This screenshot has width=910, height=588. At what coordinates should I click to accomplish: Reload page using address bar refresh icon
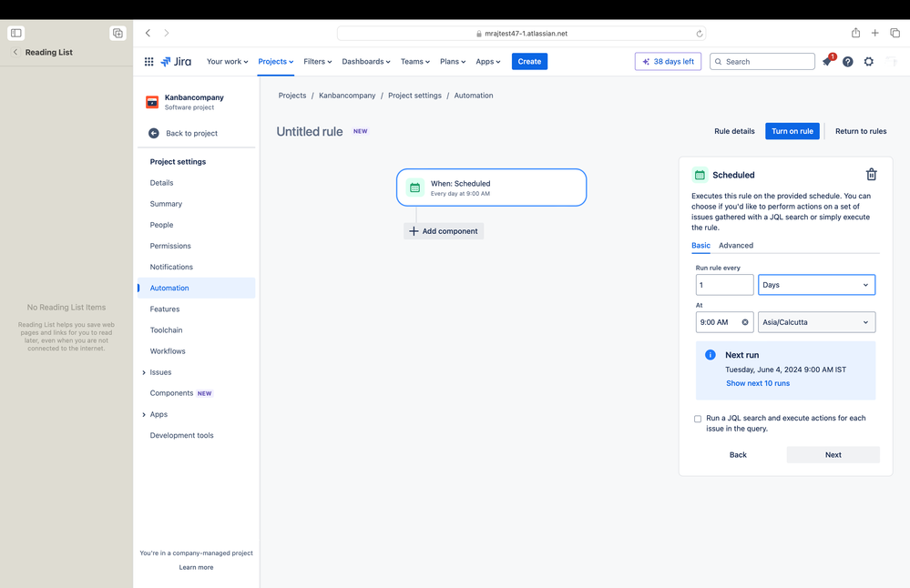[700, 34]
